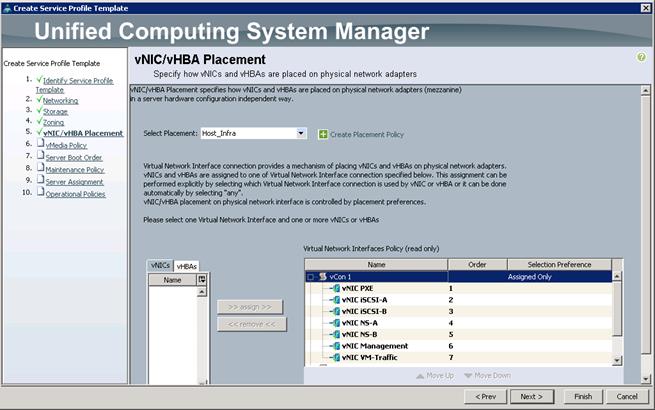Collapse the vCon 1 tree node
The image size is (655, 410).
[x=310, y=277]
